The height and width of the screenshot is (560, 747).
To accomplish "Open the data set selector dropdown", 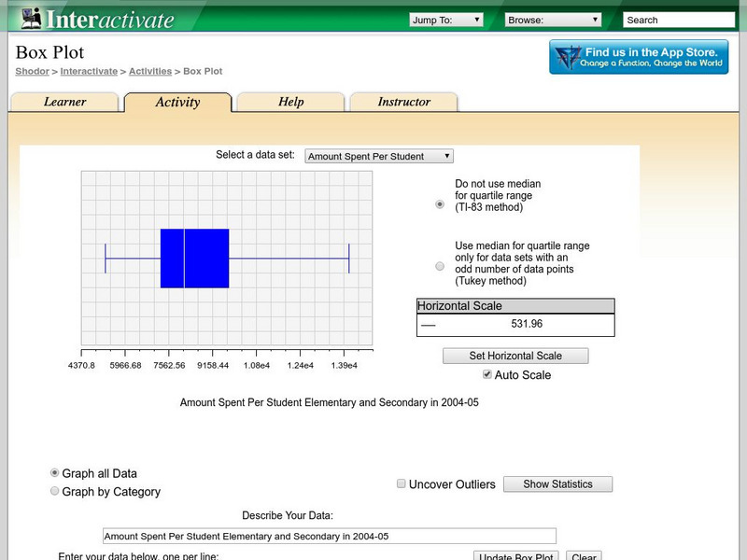I will 379,156.
